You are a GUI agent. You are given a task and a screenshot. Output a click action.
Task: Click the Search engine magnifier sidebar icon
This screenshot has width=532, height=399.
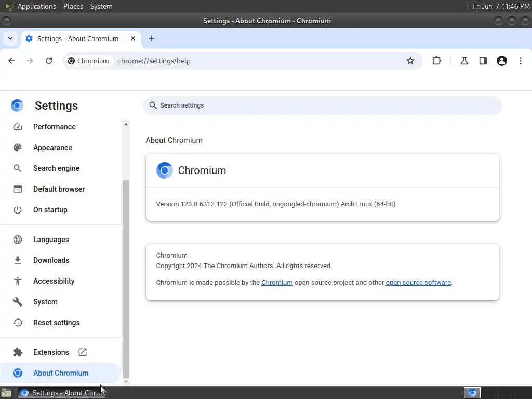pos(18,168)
